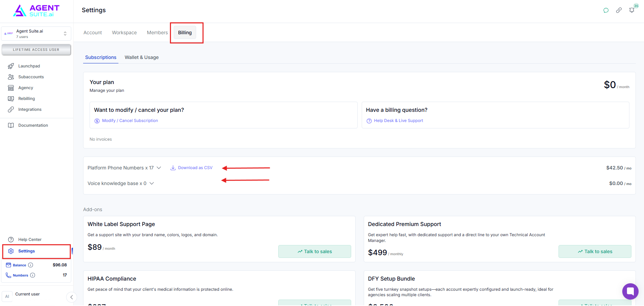Click the HIPAA Compliance heading
Image resolution: width=644 pixels, height=306 pixels.
(112, 279)
